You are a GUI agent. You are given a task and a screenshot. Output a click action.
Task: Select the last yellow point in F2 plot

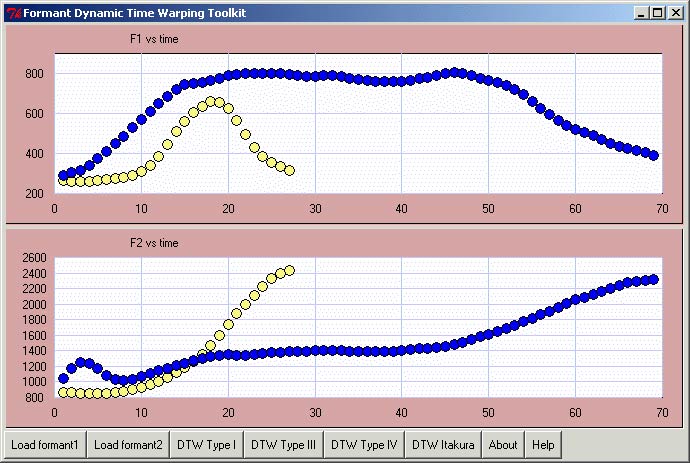coord(289,270)
